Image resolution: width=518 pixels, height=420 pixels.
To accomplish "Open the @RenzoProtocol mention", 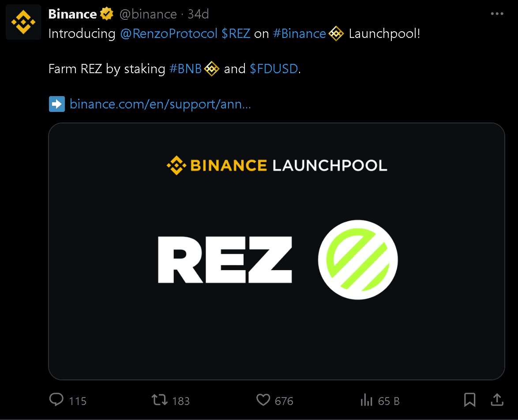I will tap(169, 33).
